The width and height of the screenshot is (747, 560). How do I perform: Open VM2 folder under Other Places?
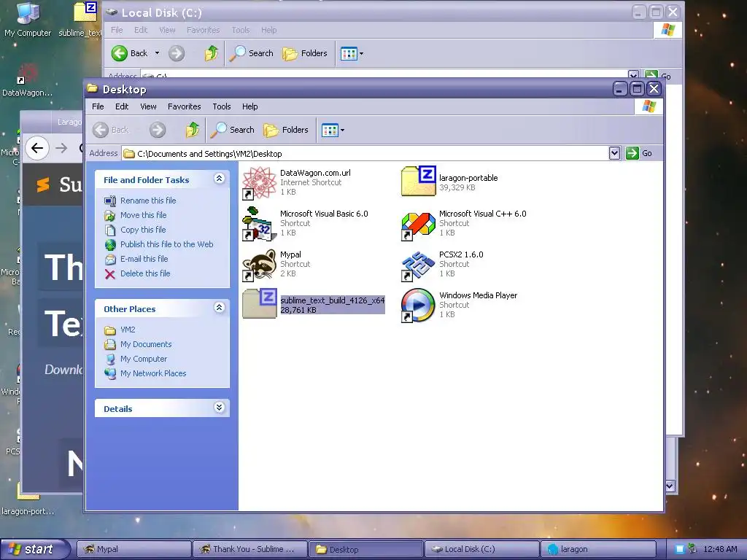[128, 330]
